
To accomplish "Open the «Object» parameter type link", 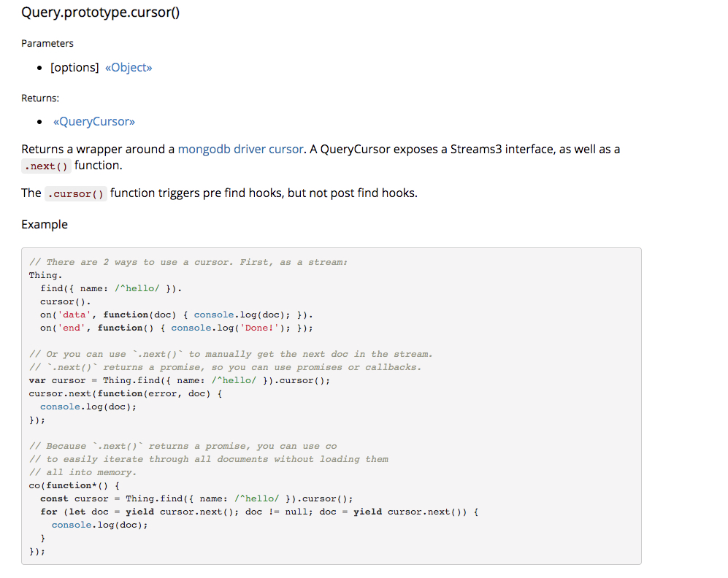I will coord(129,67).
